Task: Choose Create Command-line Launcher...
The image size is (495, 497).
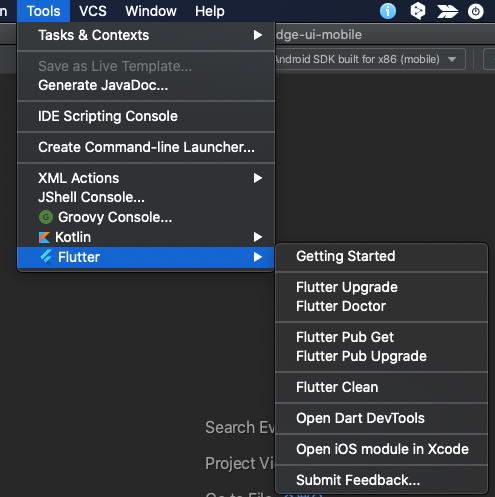Action: (146, 147)
